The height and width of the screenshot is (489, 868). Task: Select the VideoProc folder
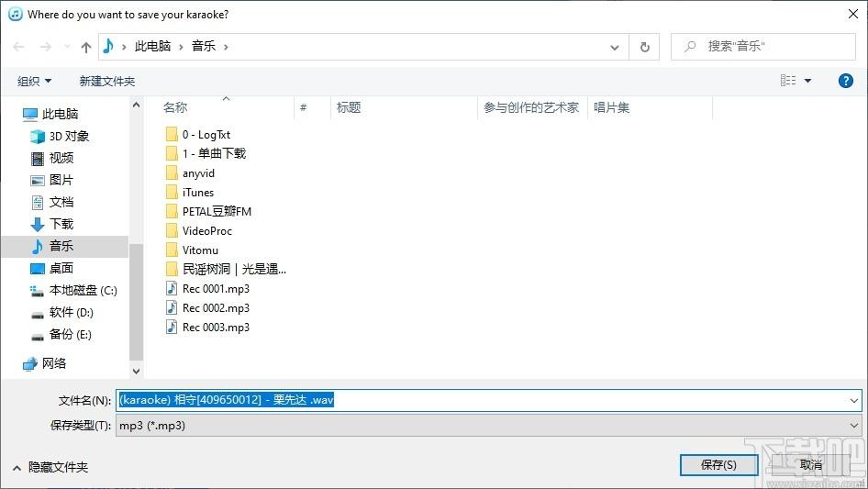198,231
